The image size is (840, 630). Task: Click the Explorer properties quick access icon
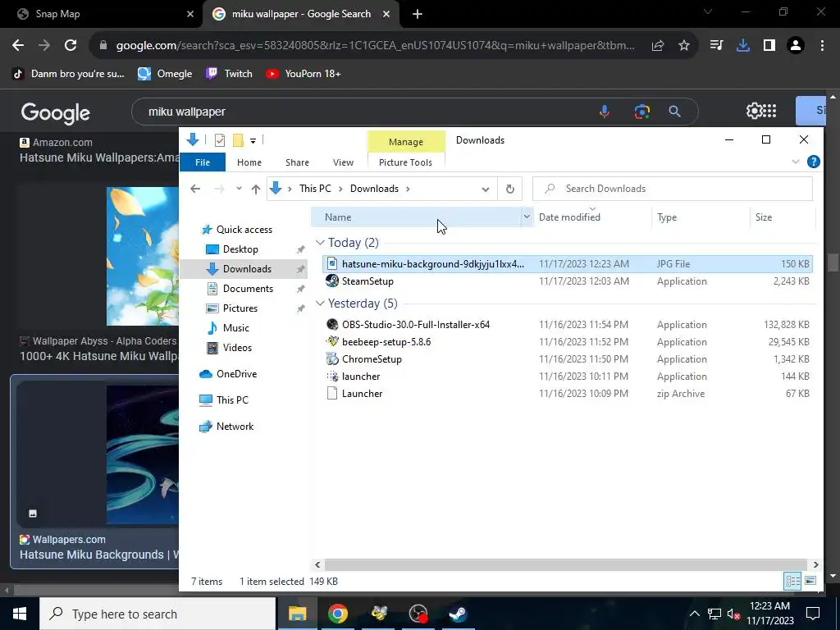pyautogui.click(x=220, y=140)
